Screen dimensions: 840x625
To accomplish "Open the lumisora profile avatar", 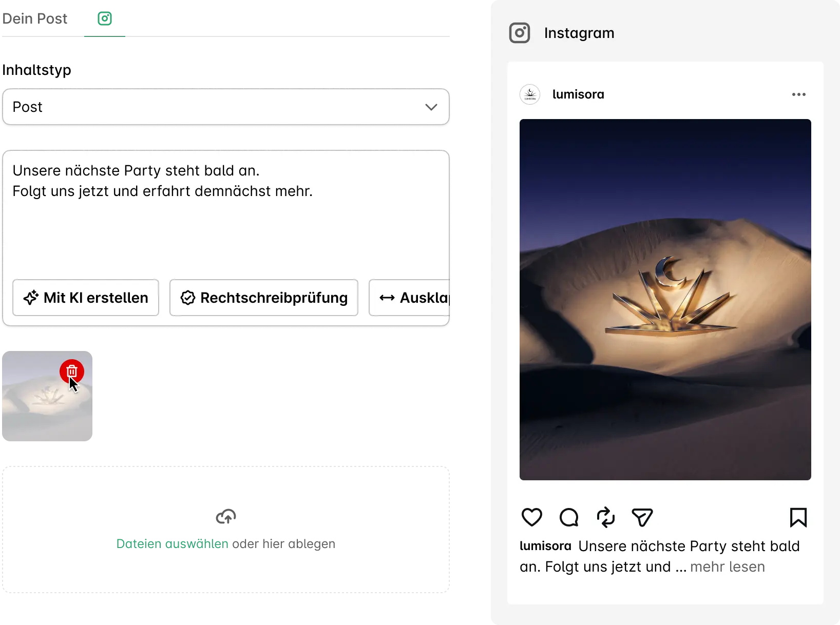I will click(530, 94).
